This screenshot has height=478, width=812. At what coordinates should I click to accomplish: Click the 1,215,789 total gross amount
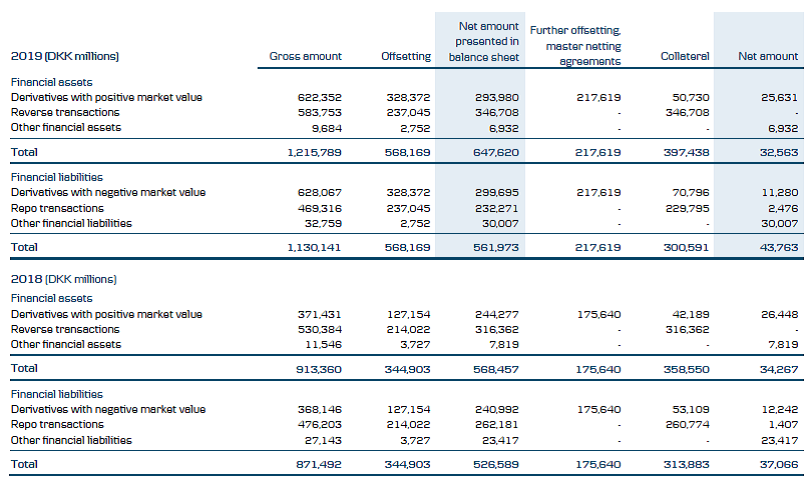[x=315, y=152]
